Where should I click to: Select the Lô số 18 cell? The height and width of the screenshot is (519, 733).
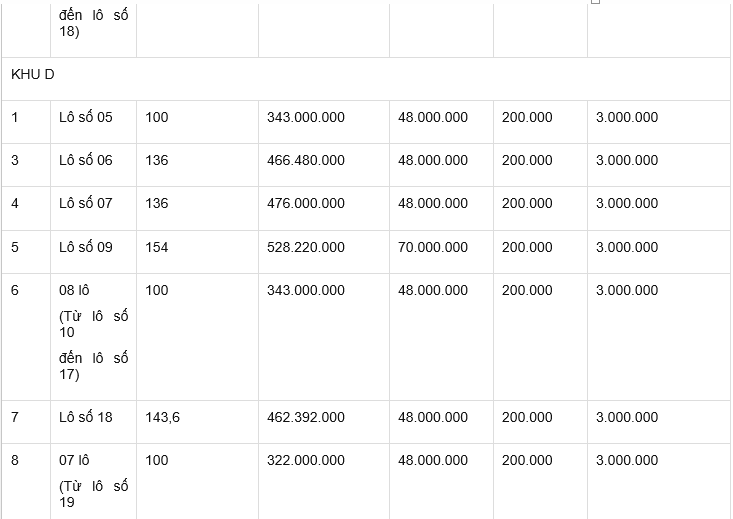pyautogui.click(x=93, y=422)
